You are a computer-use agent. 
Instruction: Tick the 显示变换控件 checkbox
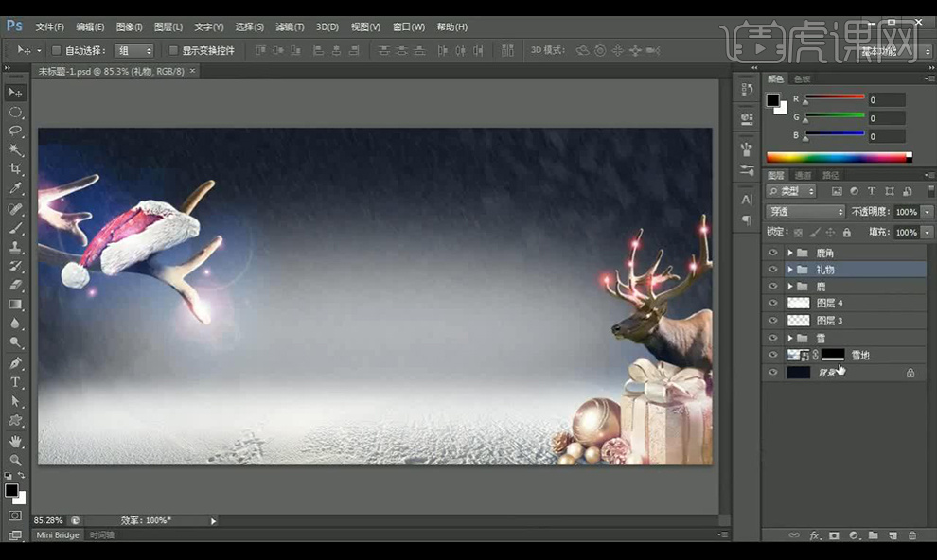pyautogui.click(x=173, y=50)
